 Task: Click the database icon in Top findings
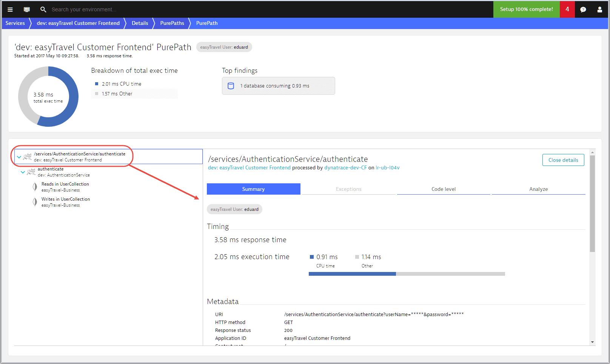point(231,86)
